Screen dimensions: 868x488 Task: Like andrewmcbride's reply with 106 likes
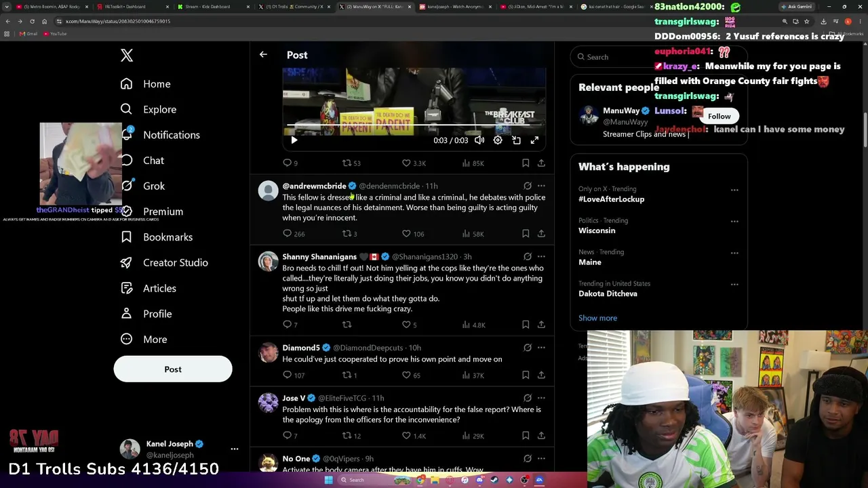(x=412, y=234)
